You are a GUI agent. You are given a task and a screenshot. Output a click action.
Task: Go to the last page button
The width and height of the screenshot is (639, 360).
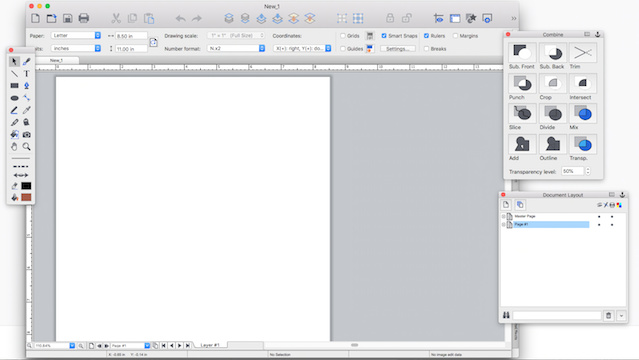[x=187, y=346]
